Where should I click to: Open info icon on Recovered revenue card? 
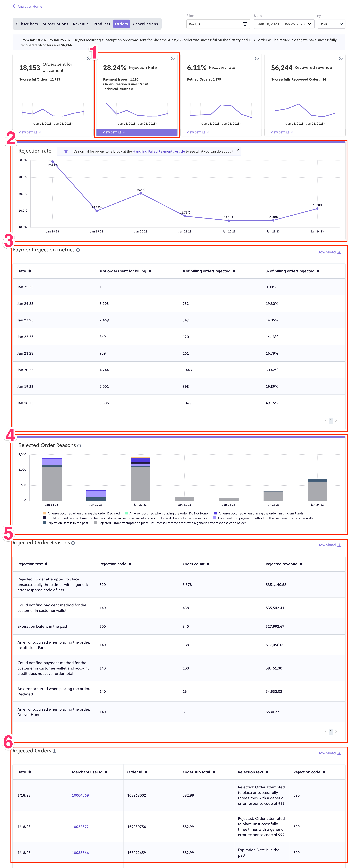coord(340,58)
